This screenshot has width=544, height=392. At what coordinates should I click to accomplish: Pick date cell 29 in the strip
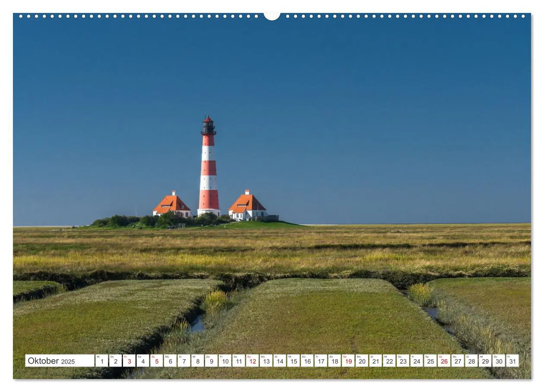pyautogui.click(x=484, y=361)
